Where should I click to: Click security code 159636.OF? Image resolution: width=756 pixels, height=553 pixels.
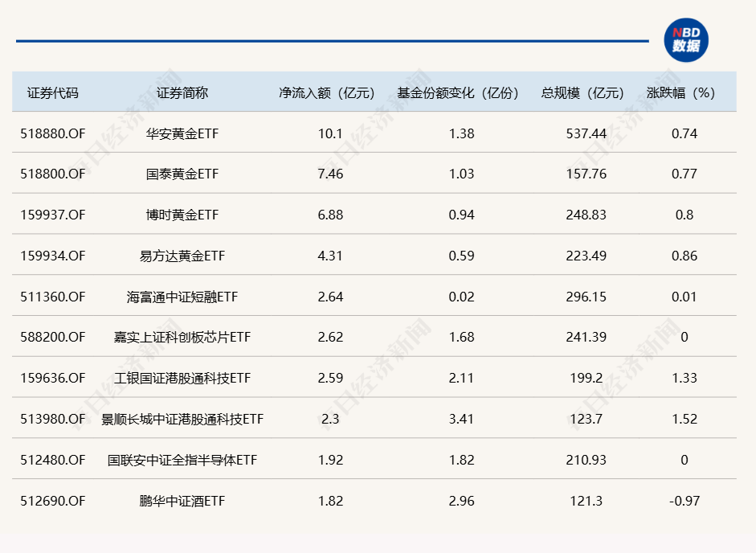(x=52, y=379)
